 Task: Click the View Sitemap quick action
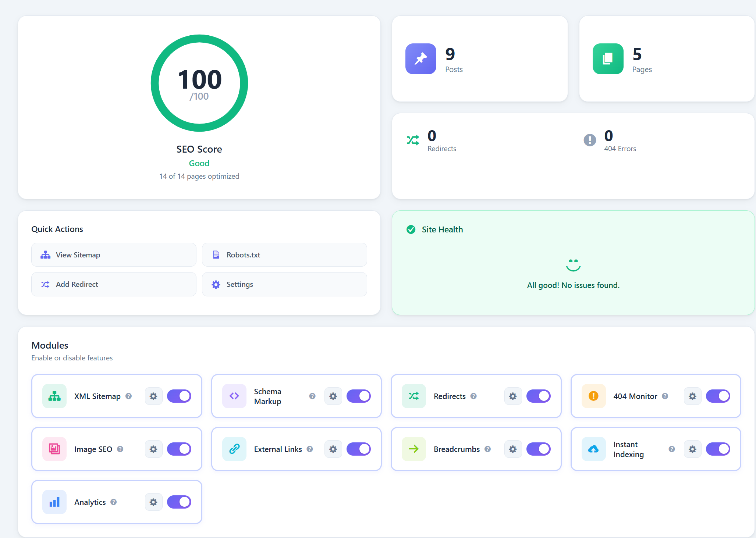(114, 255)
